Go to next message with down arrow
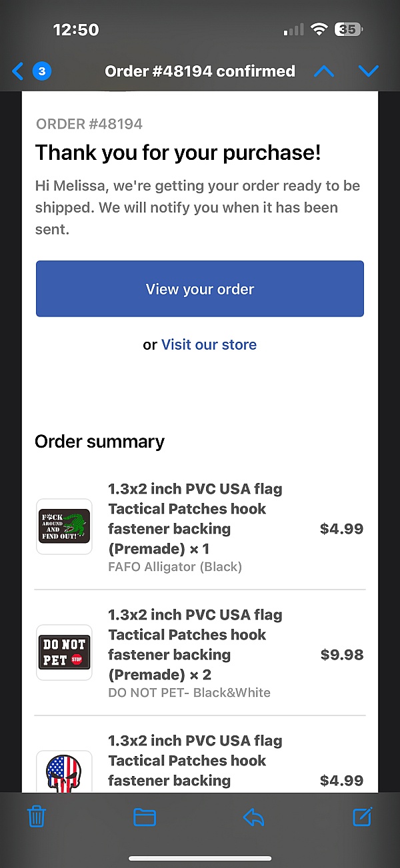 tap(369, 71)
